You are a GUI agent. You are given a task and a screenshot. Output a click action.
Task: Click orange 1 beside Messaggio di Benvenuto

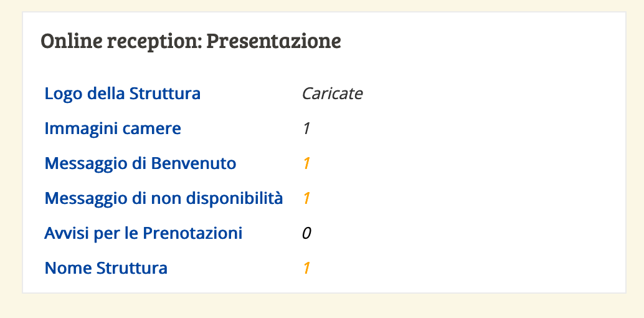[x=306, y=164]
